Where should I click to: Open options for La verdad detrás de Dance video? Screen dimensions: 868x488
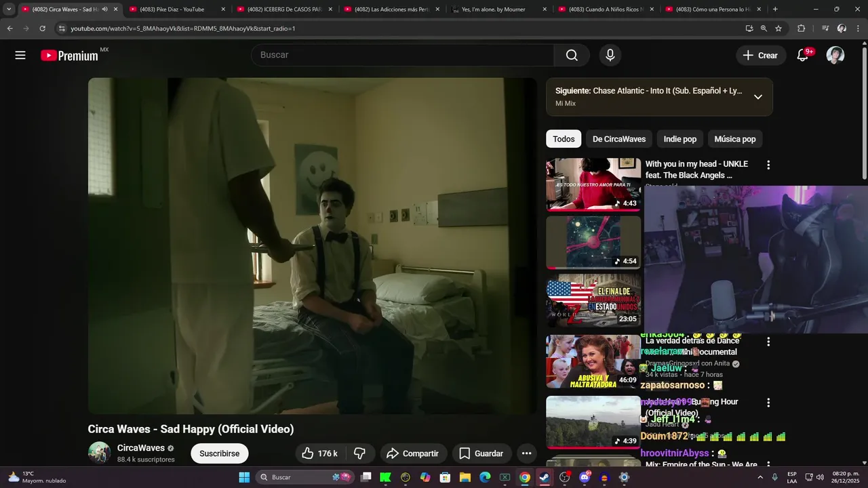point(768,342)
